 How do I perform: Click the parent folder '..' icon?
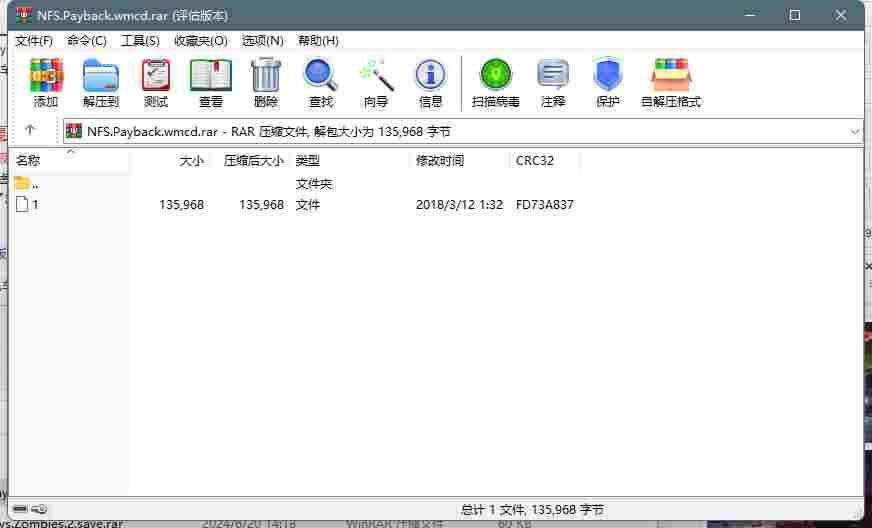(22, 182)
